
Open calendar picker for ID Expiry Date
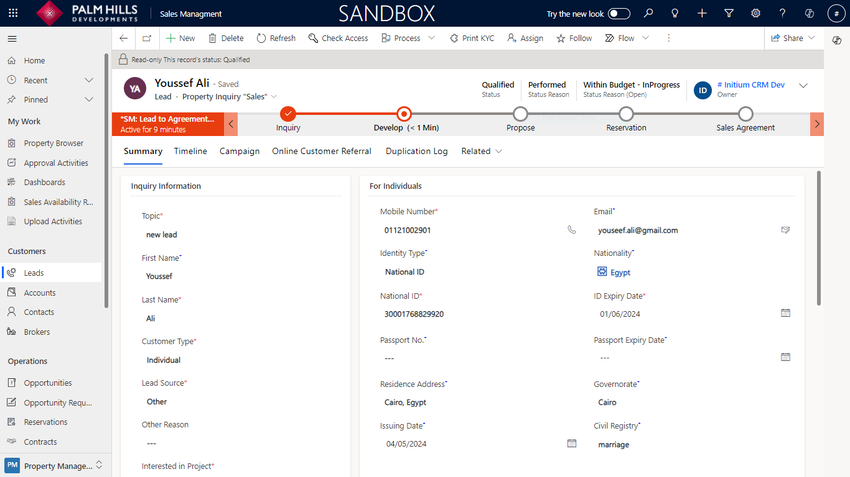pyautogui.click(x=786, y=313)
